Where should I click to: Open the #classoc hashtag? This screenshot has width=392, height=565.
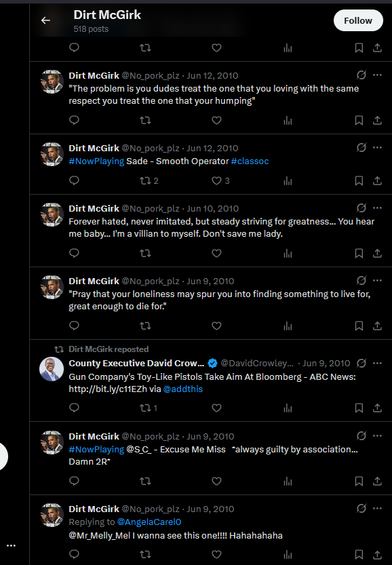click(x=250, y=161)
